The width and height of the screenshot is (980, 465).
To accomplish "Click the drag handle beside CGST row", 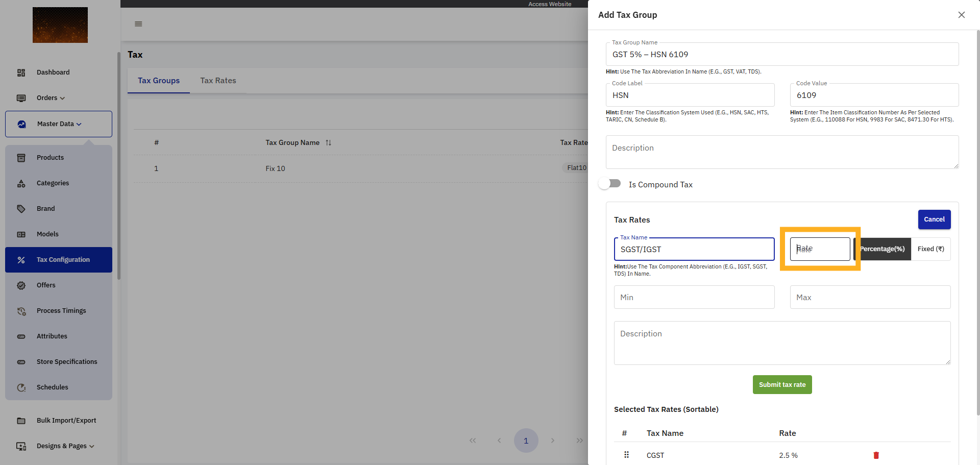I will point(626,455).
